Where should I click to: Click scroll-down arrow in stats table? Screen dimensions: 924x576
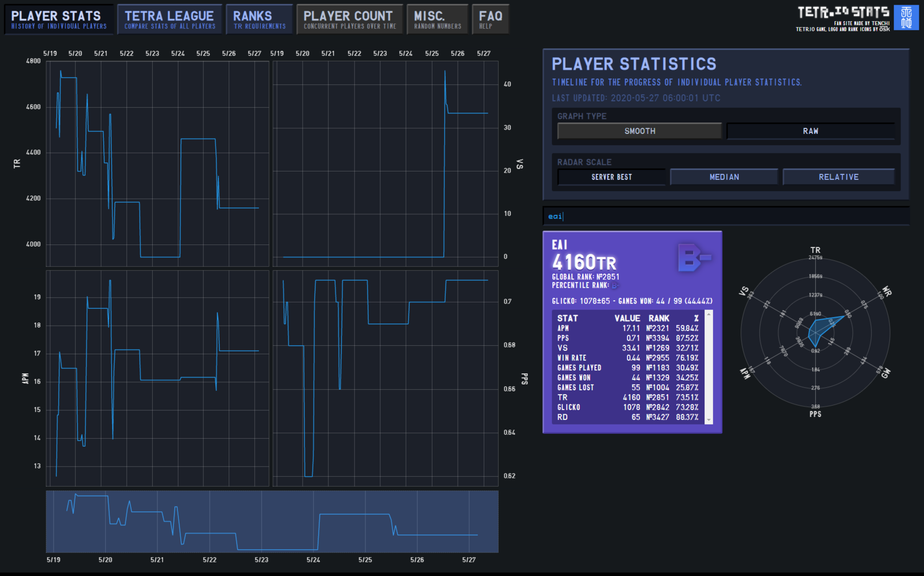point(709,420)
